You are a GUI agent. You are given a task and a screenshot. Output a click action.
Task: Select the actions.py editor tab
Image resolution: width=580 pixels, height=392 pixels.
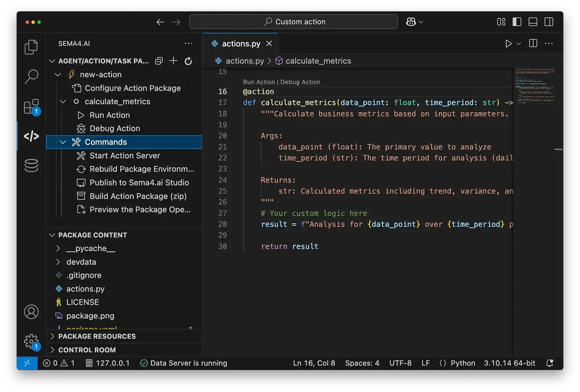coord(241,44)
